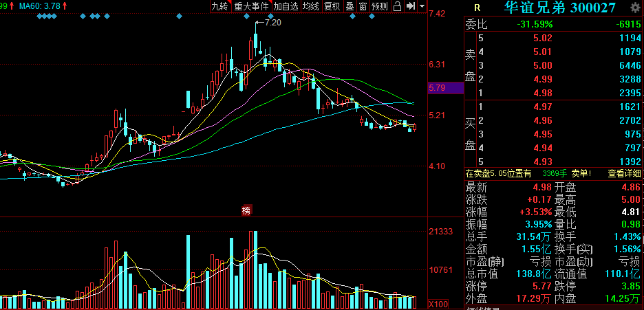This screenshot has height=310, width=644.
Task: Open the 重大事件 major events button
Action: 251,6
